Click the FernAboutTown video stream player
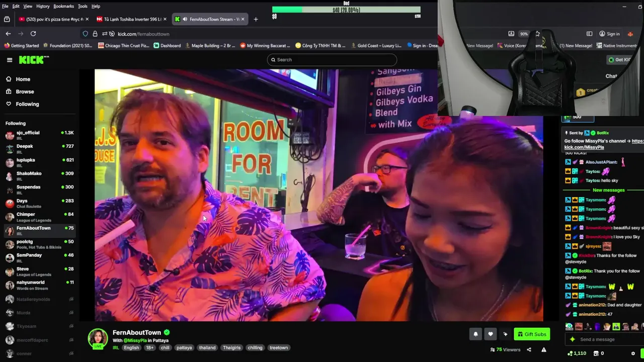Image resolution: width=644 pixels, height=362 pixels. 319,195
